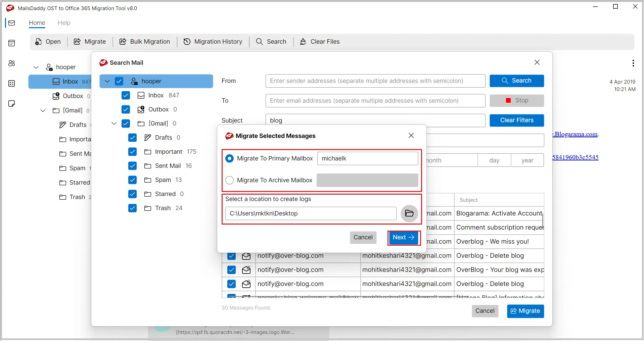Switch to the Help tab
The image size is (644, 341).
coord(64,23)
